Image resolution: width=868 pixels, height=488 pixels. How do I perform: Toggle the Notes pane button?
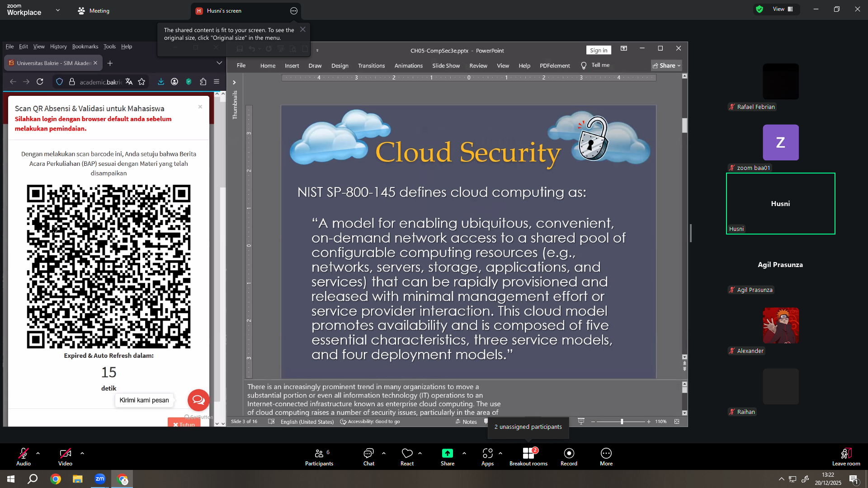coord(466,422)
